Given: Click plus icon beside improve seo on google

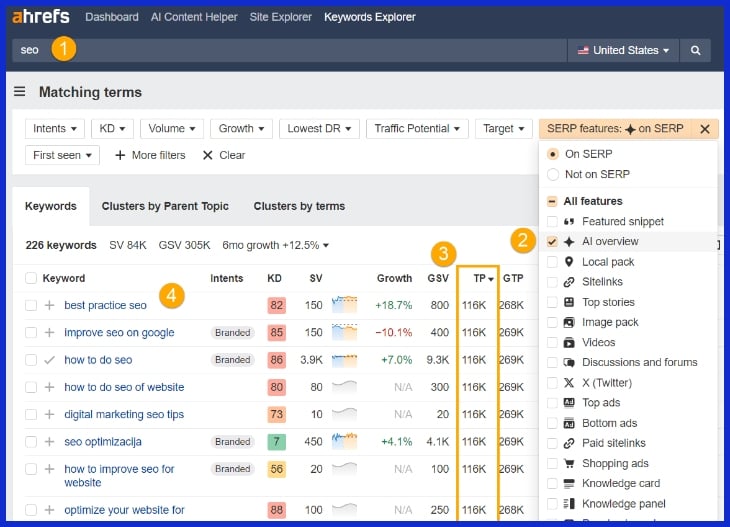Looking at the screenshot, I should coord(49,332).
